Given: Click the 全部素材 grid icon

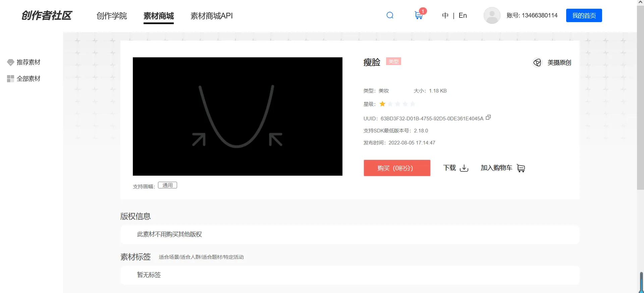Looking at the screenshot, I should pos(10,78).
